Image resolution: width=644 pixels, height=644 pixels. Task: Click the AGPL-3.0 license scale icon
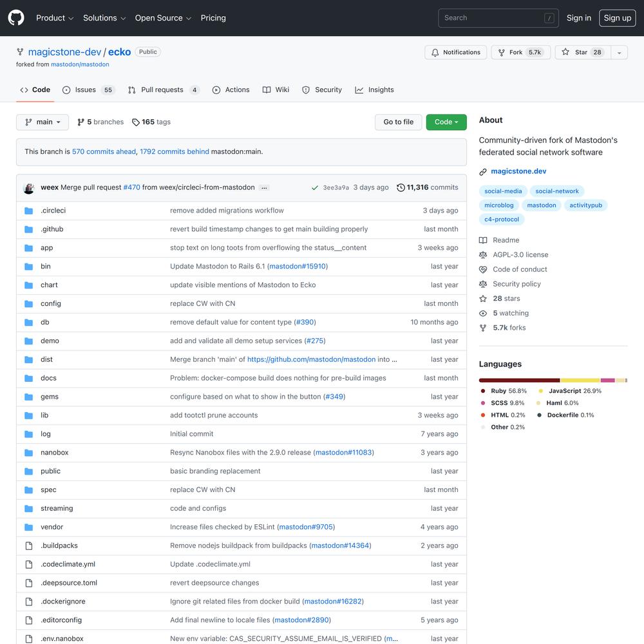coord(483,255)
